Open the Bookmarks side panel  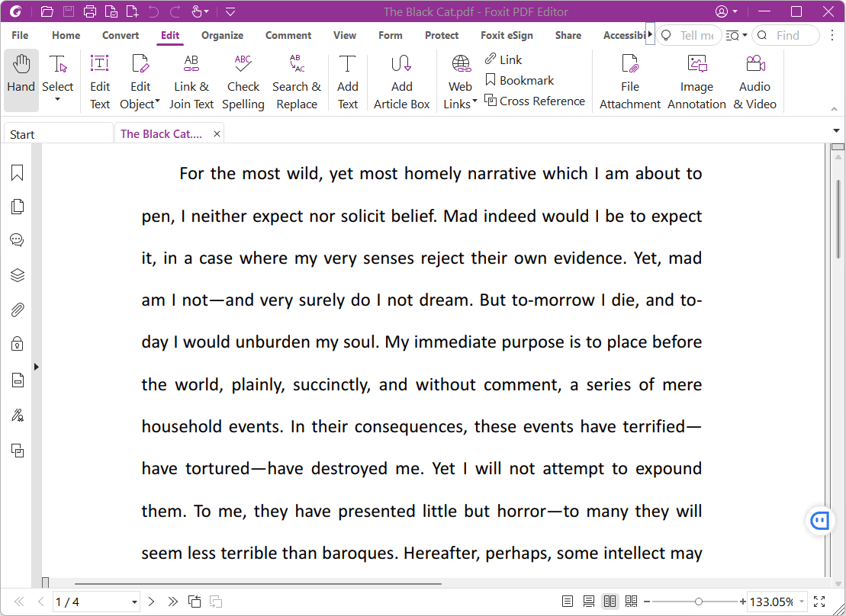(18, 172)
